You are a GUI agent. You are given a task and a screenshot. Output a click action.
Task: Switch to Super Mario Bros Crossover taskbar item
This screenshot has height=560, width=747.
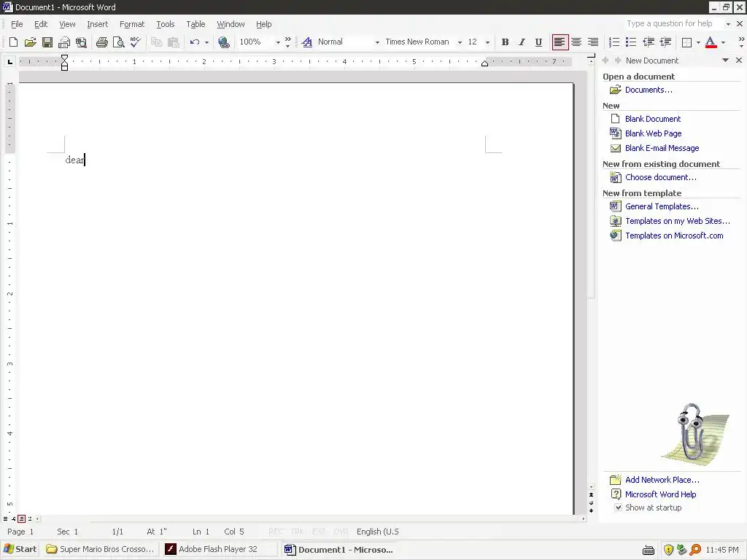(100, 549)
